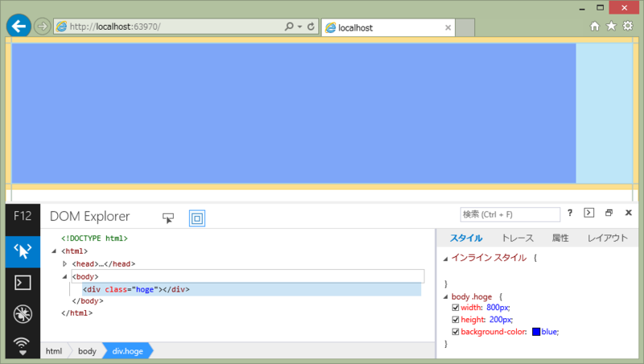Refresh the page with reload icon
Viewport: 644px width, 364px height.
pos(311,27)
